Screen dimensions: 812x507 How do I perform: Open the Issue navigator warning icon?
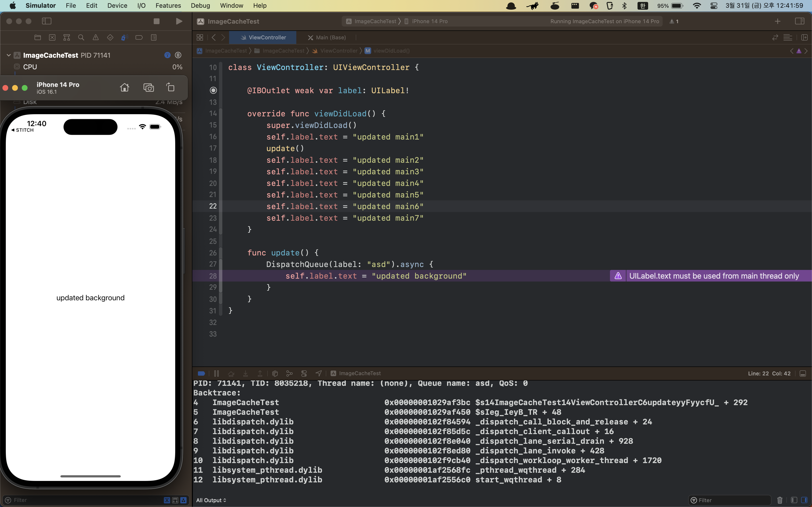coord(96,38)
